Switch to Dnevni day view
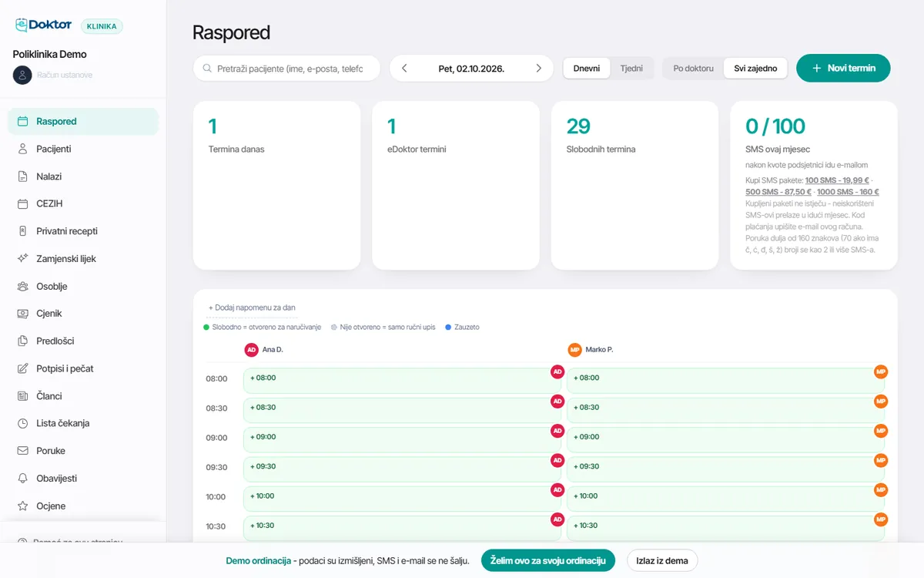 tap(587, 68)
